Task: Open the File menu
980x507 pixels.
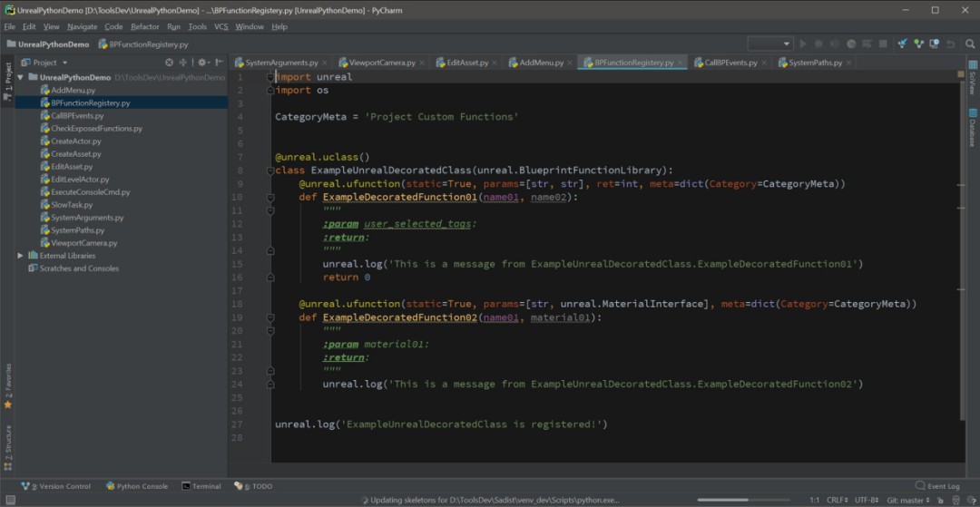Action: tap(10, 27)
